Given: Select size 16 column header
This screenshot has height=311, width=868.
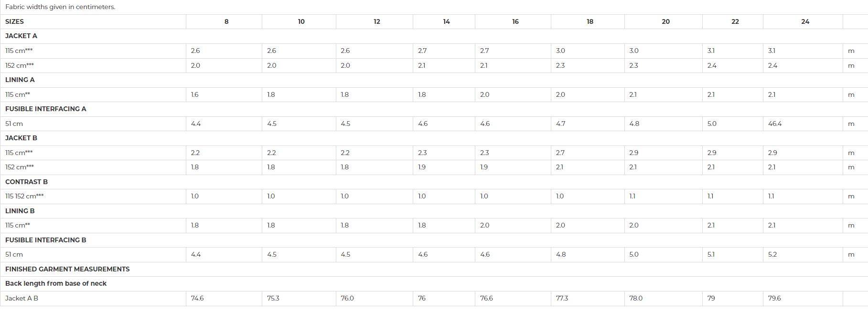Looking at the screenshot, I should click(x=515, y=21).
